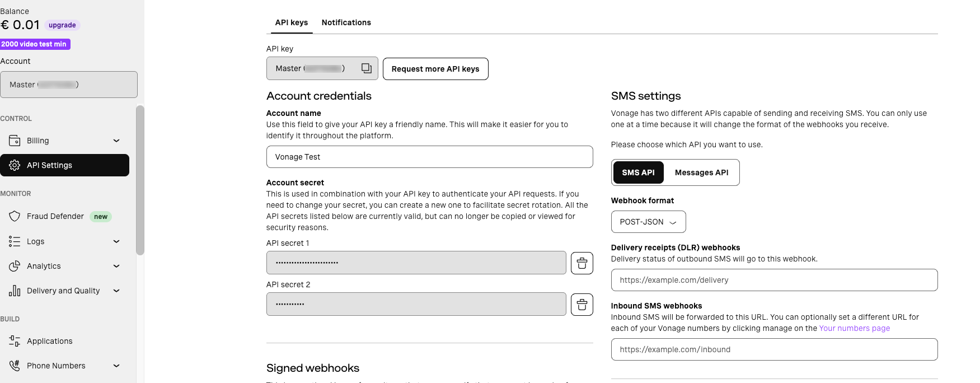Screen dimensions: 980x383
Task: Select the Messages API option
Action: coord(701,172)
